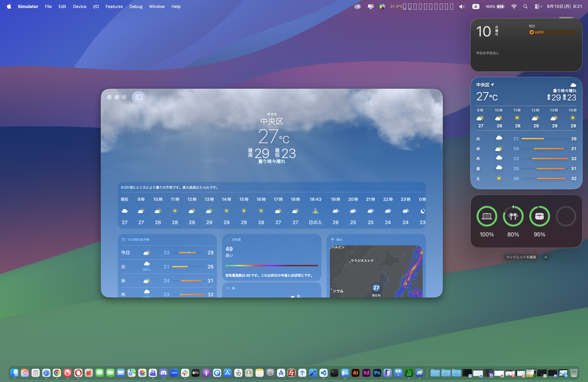Image resolution: width=588 pixels, height=382 pixels.
Task: Click the AirPods case 95% battery ring
Action: (x=539, y=216)
